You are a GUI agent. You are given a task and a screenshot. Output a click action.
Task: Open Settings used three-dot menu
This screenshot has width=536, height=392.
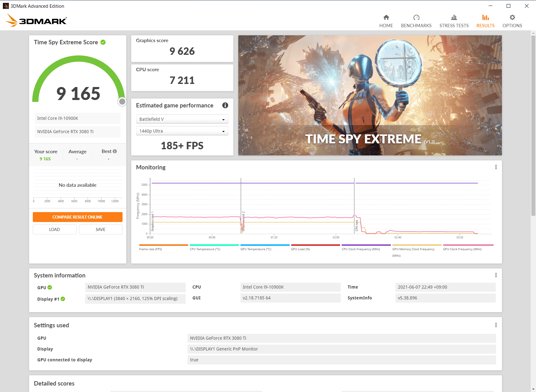tap(496, 325)
